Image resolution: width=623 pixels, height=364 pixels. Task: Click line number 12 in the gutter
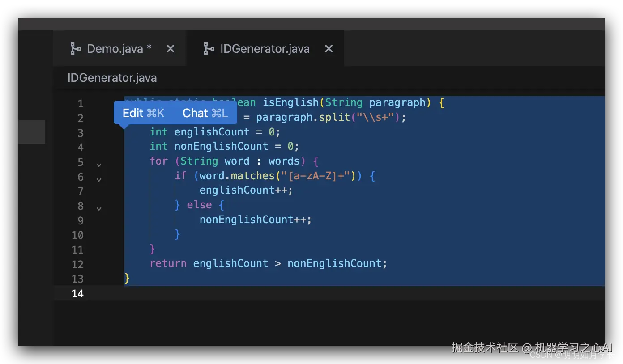pos(77,264)
